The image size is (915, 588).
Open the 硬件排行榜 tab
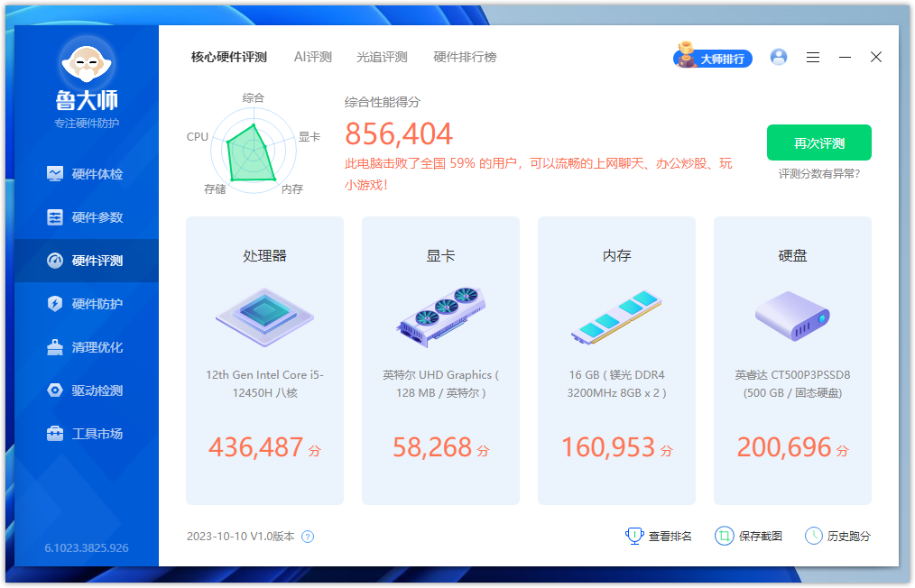point(465,57)
